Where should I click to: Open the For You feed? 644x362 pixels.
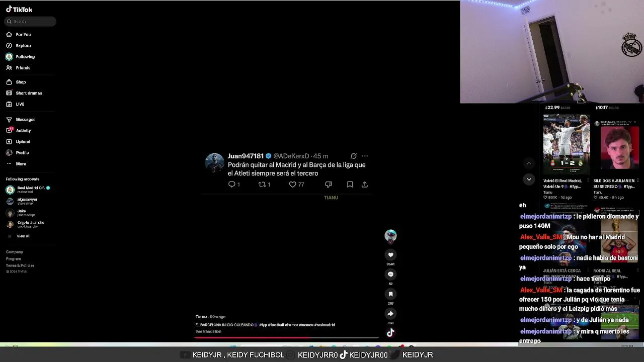[19, 35]
